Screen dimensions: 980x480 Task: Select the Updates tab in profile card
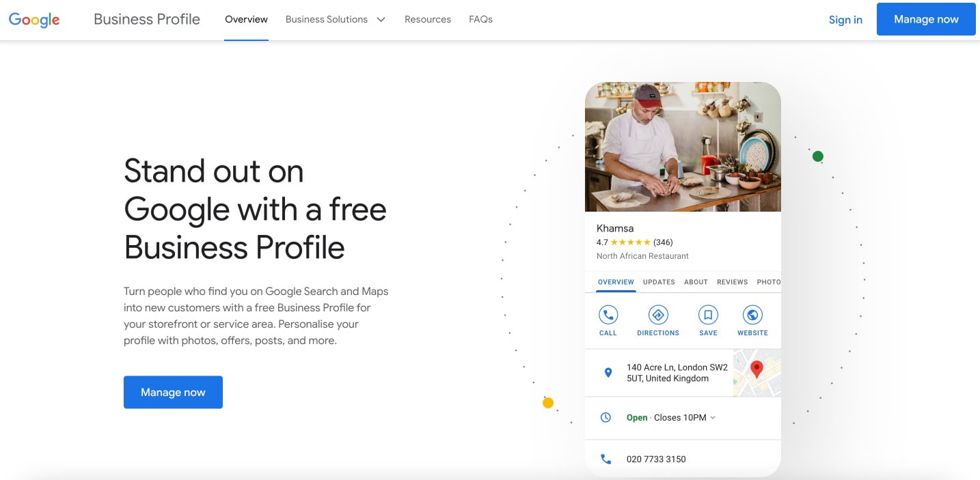click(659, 282)
